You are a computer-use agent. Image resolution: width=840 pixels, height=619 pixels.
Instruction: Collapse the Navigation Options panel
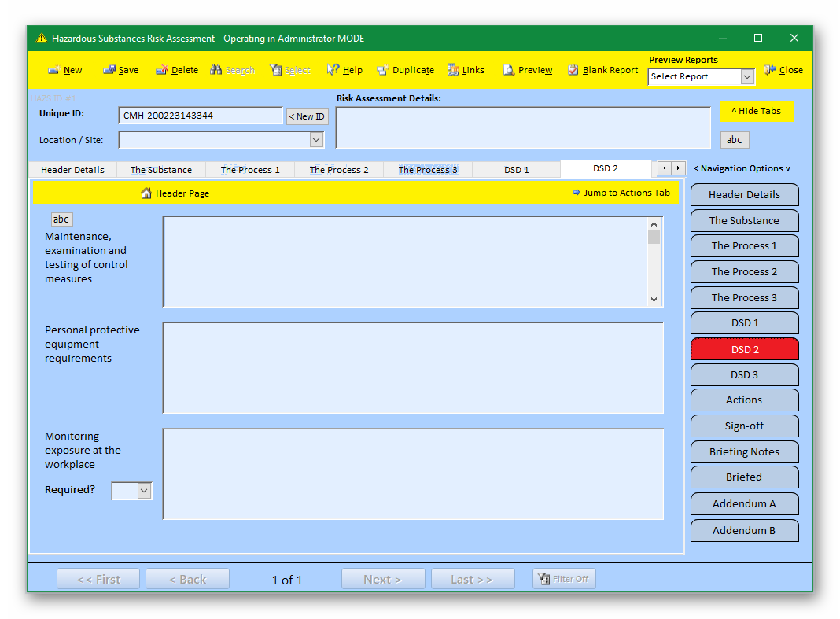[742, 168]
